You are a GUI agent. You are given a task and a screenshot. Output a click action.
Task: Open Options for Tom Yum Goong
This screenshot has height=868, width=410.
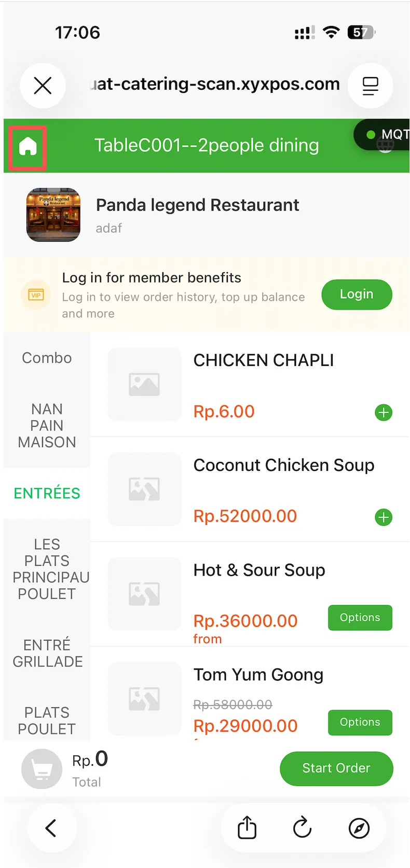pyautogui.click(x=360, y=722)
